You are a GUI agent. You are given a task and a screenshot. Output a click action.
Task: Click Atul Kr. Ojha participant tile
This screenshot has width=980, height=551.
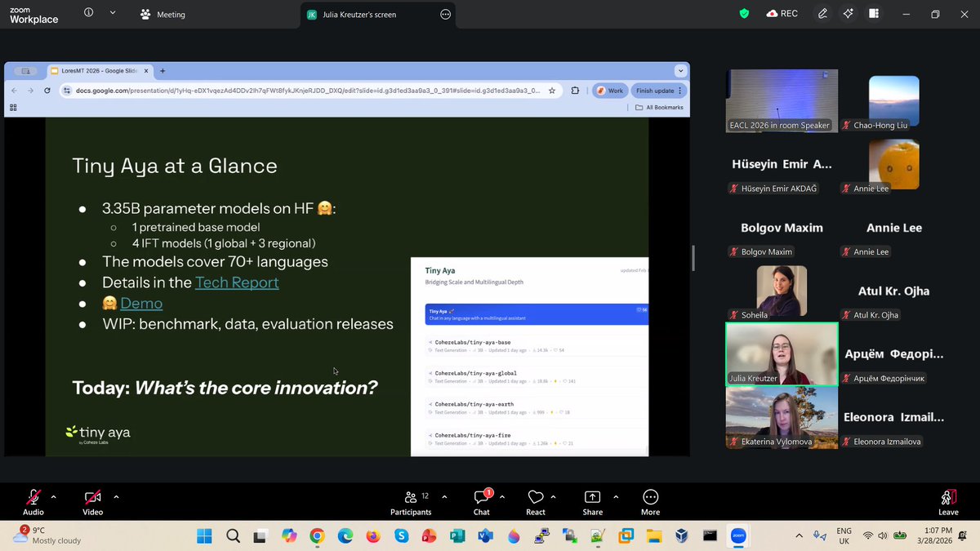coord(893,291)
